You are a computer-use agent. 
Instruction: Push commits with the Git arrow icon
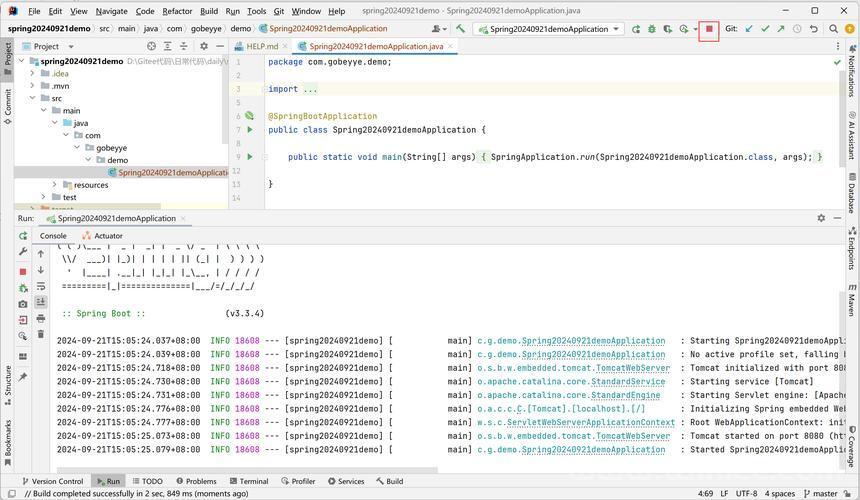[780, 29]
